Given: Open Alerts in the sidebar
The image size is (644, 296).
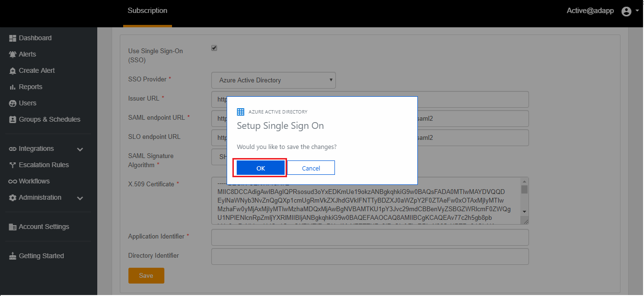Looking at the screenshot, I should (x=27, y=54).
